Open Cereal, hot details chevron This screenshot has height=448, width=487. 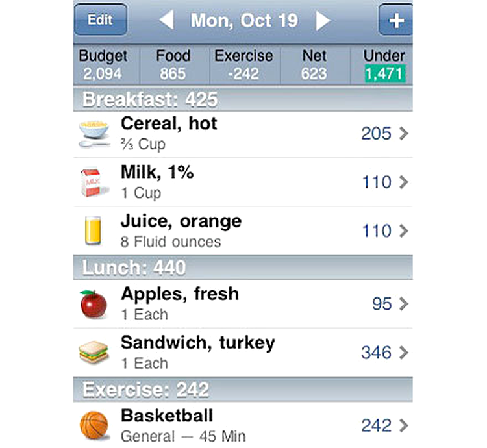click(403, 134)
